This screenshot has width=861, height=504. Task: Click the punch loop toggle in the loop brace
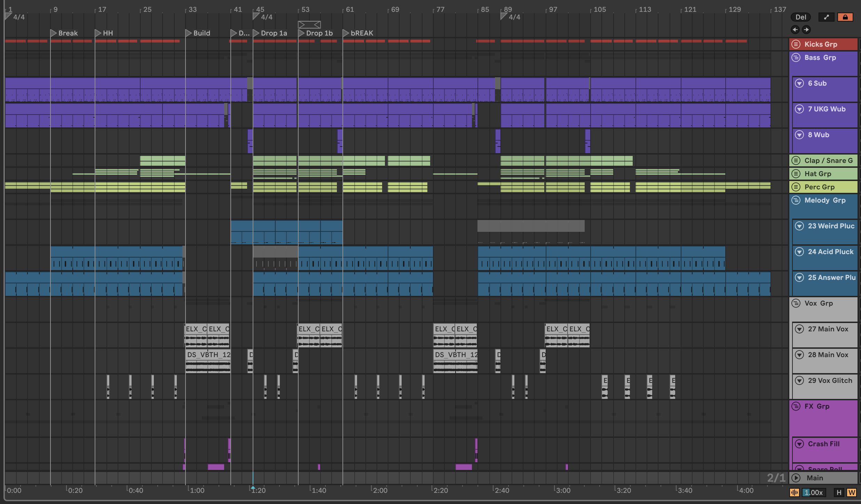(x=309, y=25)
